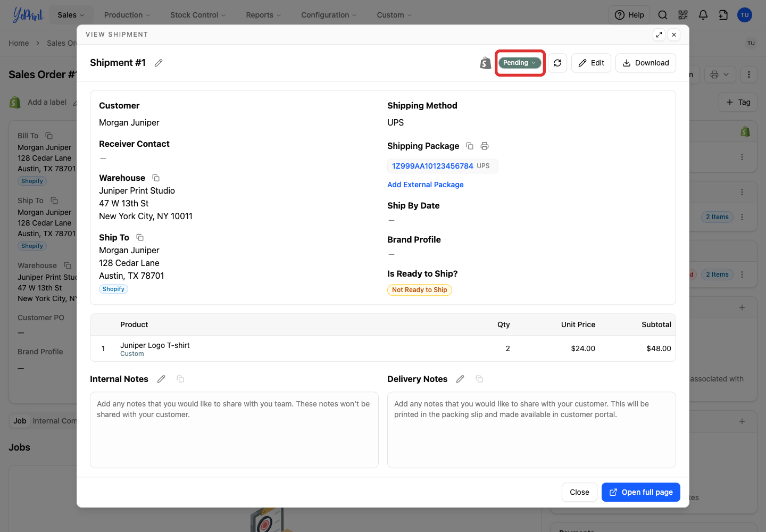This screenshot has height=532, width=766.
Task: Open the Pending status dropdown
Action: (520, 63)
